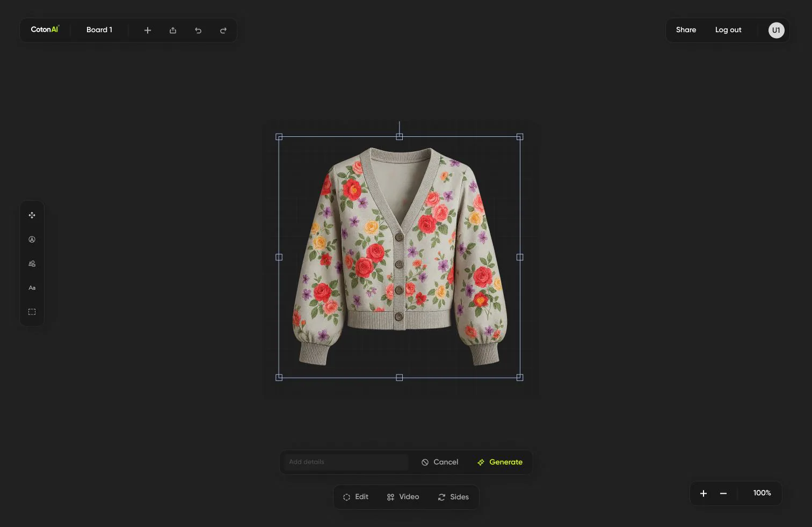Select the Shapes tool
The width and height of the screenshot is (812, 527).
pyautogui.click(x=32, y=263)
